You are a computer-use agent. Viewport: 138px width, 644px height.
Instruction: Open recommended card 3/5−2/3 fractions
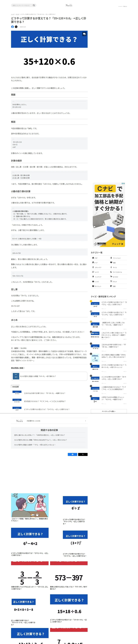click(x=30, y=576)
